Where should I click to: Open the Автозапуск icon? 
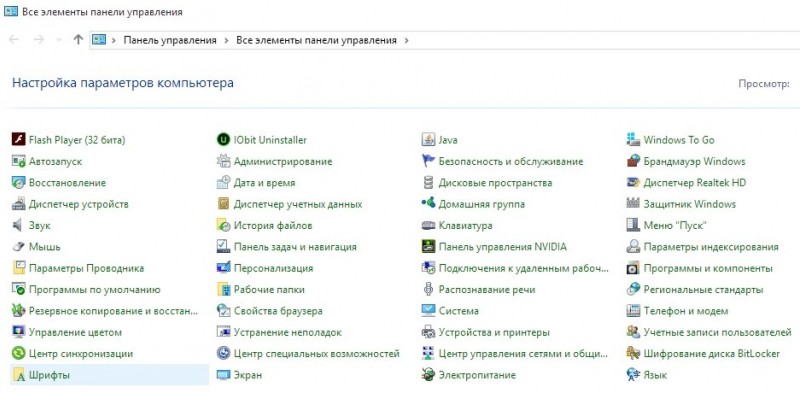click(x=19, y=161)
